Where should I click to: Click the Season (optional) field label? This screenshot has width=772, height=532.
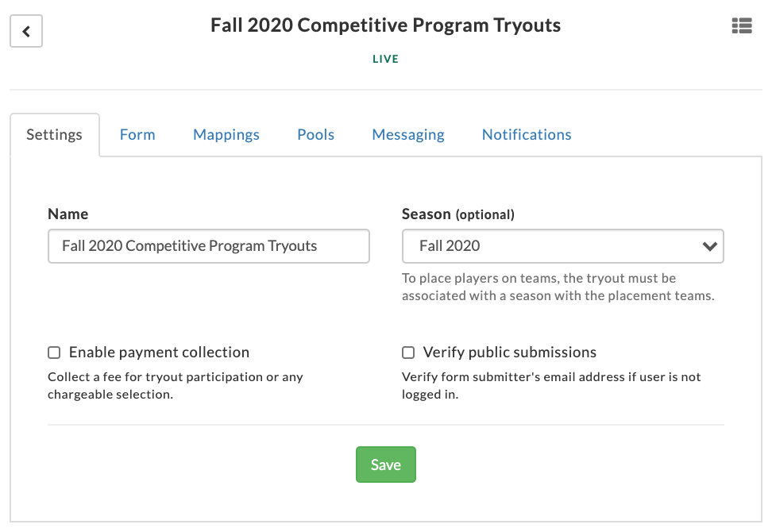pyautogui.click(x=458, y=214)
